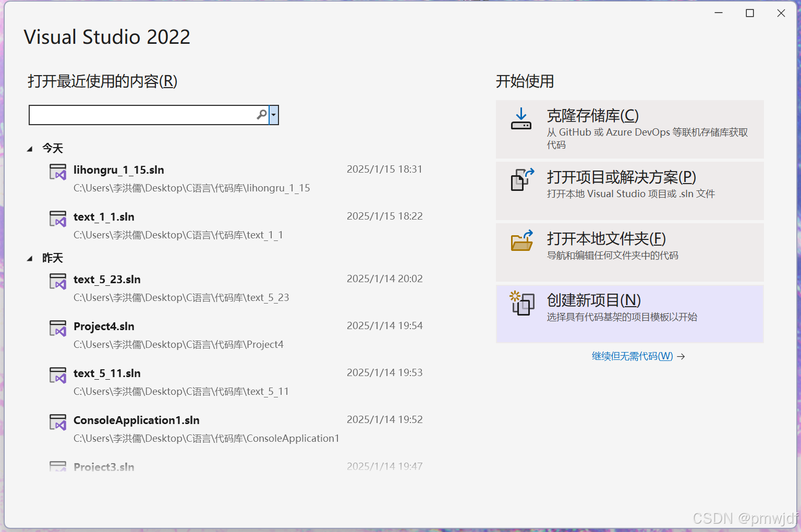Select Project3.sln at list bottom
The width and height of the screenshot is (801, 532).
(104, 466)
